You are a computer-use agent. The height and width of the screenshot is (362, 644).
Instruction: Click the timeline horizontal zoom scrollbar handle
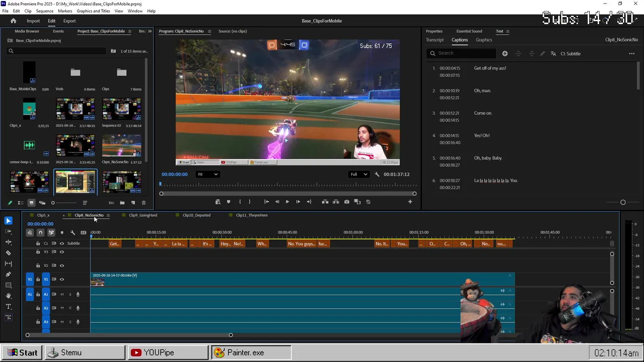click(x=231, y=335)
